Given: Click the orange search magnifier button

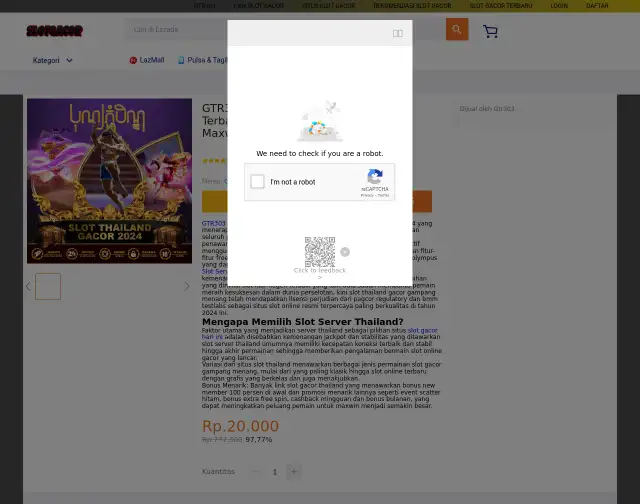Looking at the screenshot, I should point(457,29).
